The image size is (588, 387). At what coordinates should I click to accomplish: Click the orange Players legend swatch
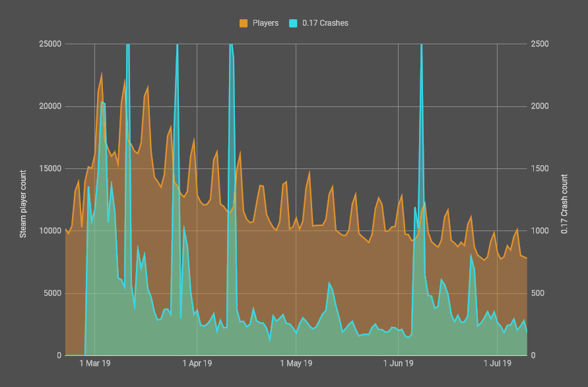click(x=244, y=23)
